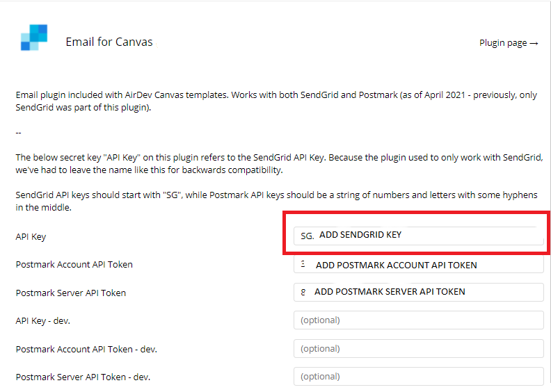This screenshot has width=551, height=392.
Task: Click the Postmark Account API Token - dev. label
Action: 86,349
